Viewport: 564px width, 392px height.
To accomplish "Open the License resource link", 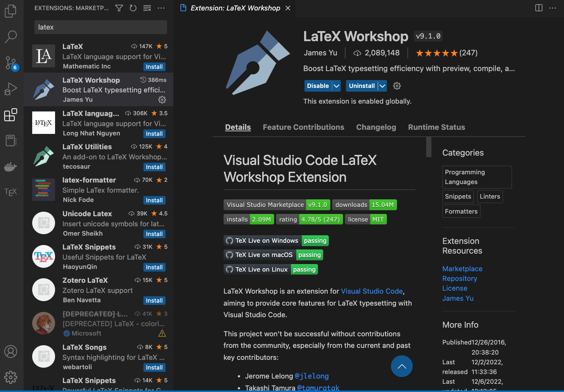I will (455, 288).
